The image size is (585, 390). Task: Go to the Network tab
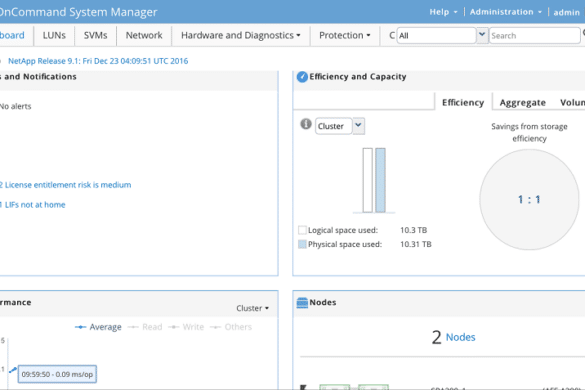point(144,35)
